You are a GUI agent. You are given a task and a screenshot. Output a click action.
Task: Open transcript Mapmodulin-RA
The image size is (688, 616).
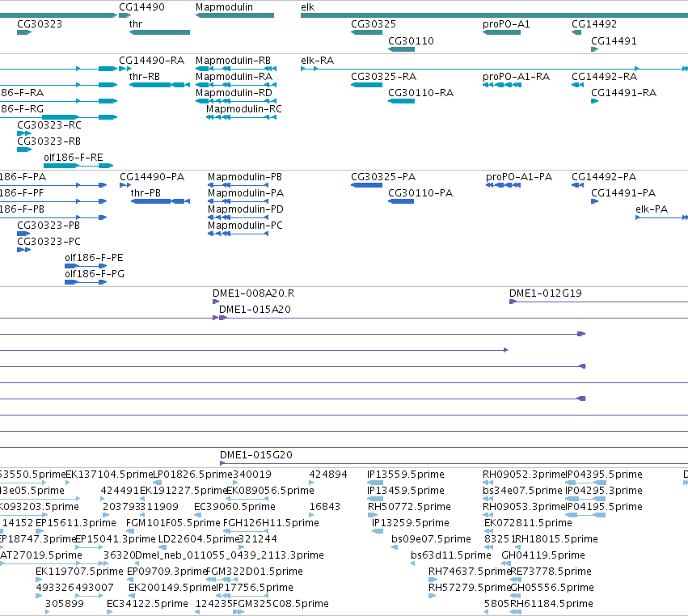click(234, 77)
